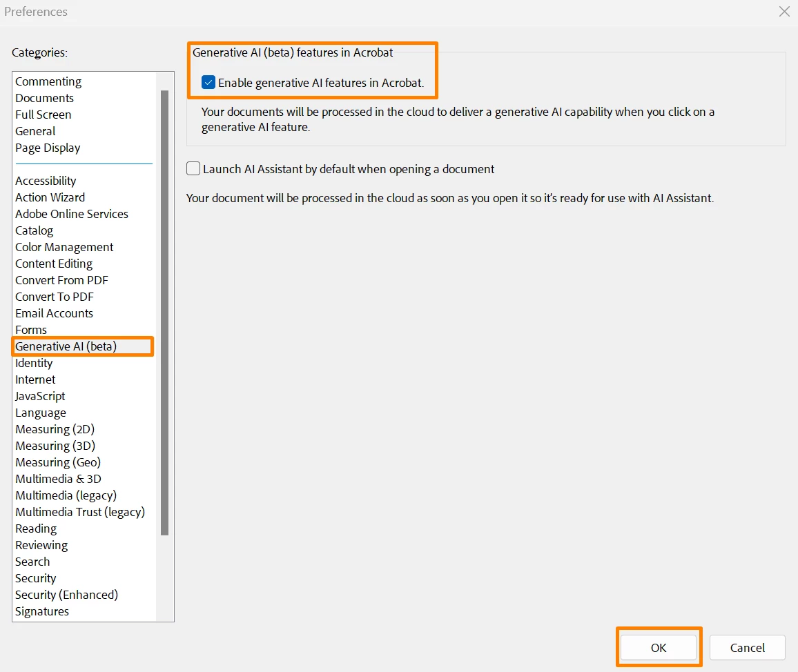Click the OK button
This screenshot has width=798, height=672.
[658, 648]
